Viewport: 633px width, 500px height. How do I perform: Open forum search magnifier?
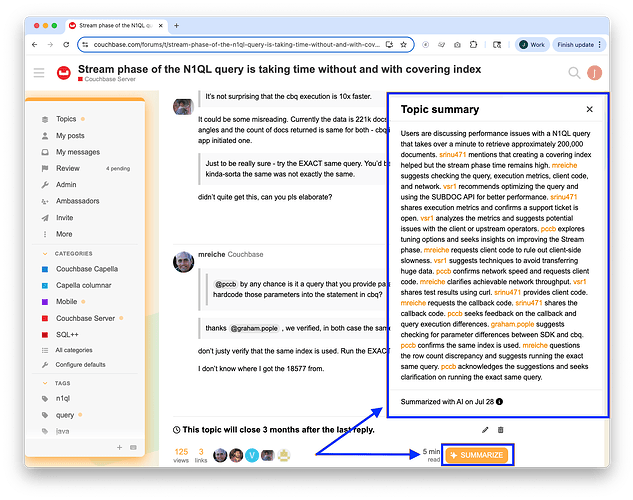(x=574, y=73)
